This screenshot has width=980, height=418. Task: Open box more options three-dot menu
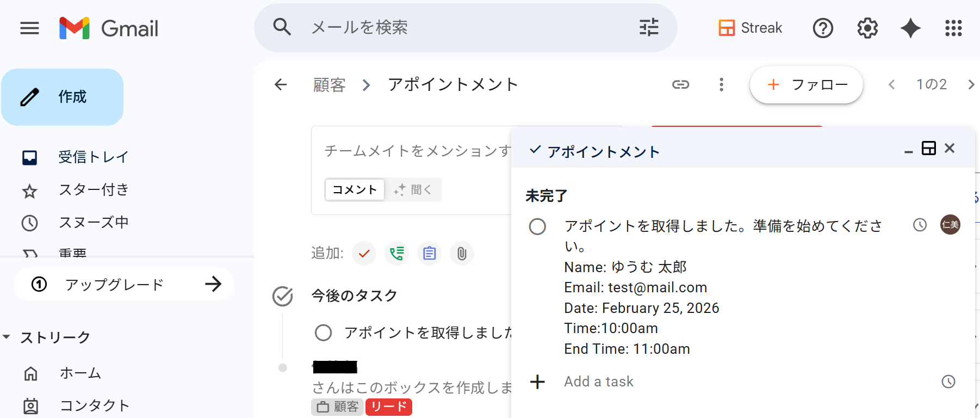point(721,84)
